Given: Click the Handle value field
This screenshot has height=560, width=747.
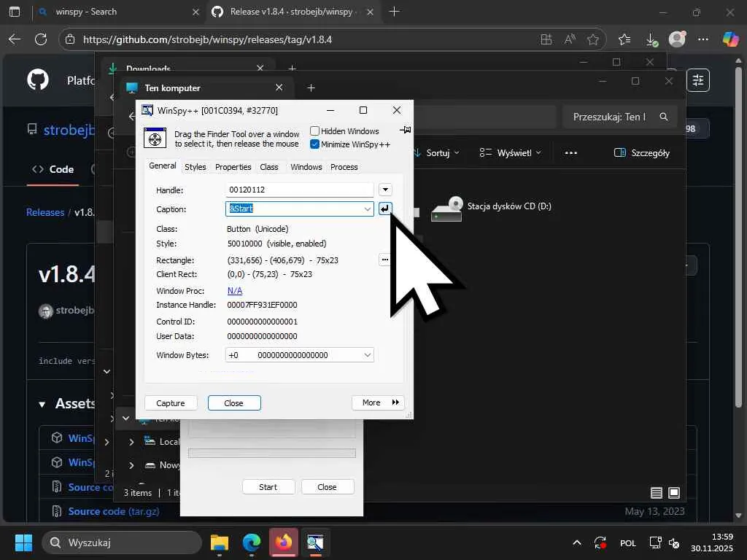Looking at the screenshot, I should 299,190.
